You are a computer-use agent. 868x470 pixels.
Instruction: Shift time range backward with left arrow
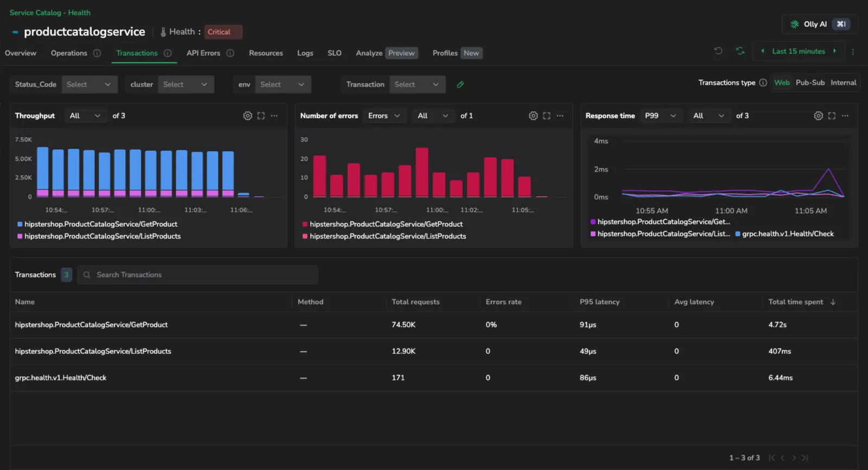[763, 51]
